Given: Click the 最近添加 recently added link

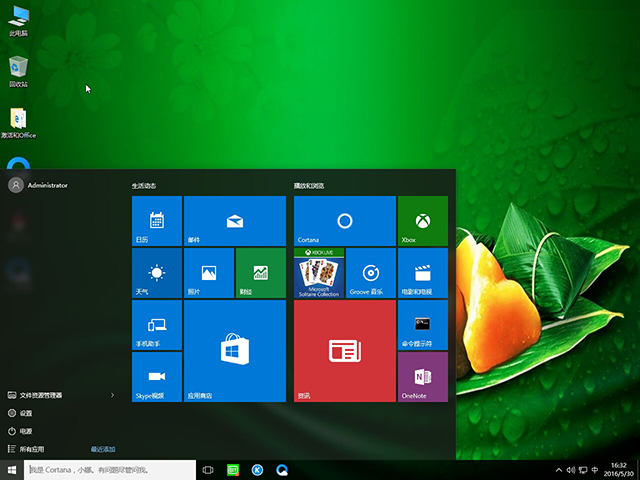Looking at the screenshot, I should (x=103, y=449).
